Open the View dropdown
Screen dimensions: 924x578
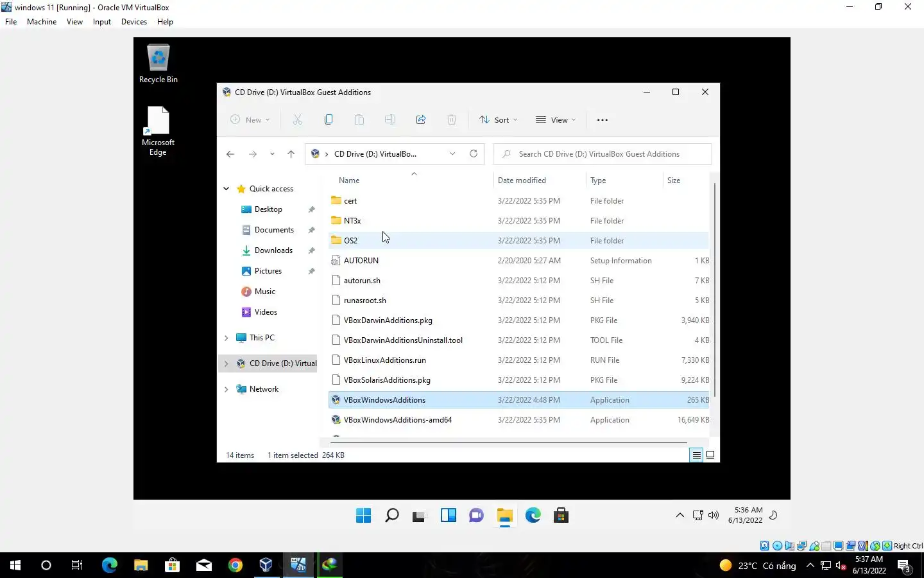[x=556, y=120]
